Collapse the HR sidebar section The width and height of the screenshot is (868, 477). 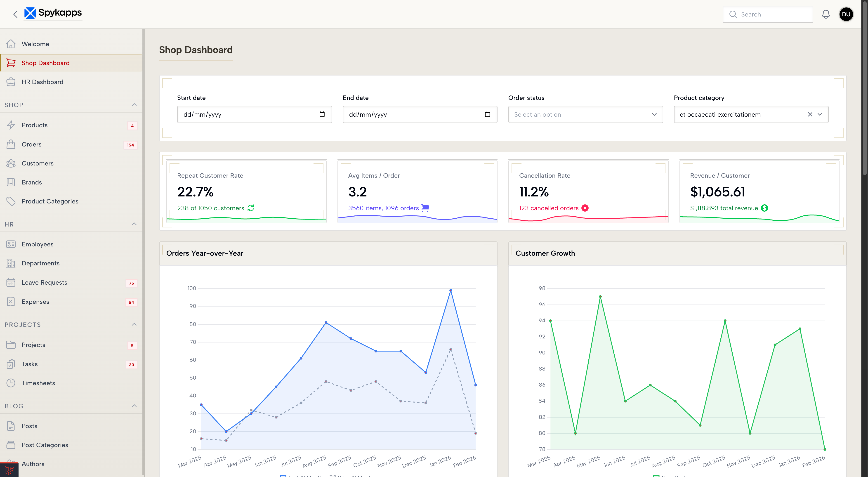coord(134,224)
